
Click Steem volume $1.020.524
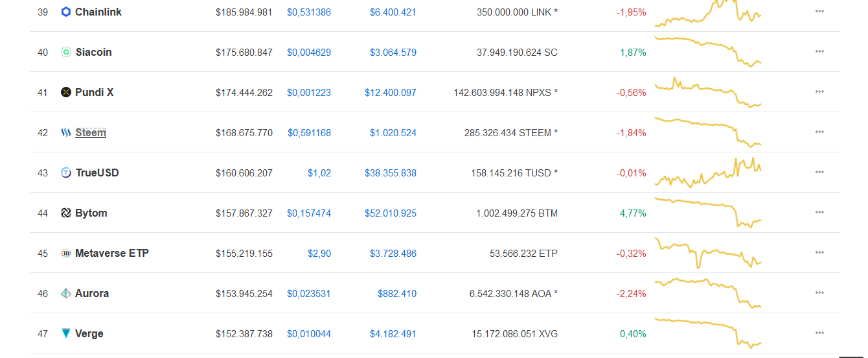393,133
